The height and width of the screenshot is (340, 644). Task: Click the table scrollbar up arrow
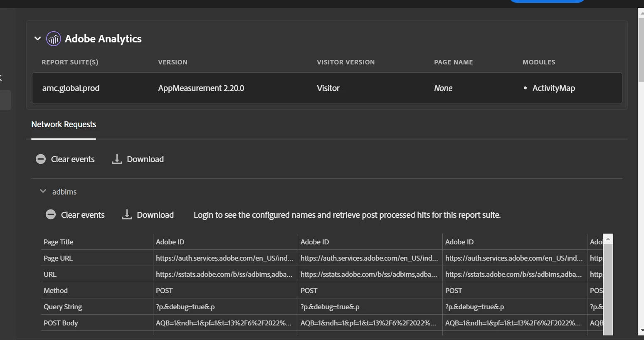(608, 239)
